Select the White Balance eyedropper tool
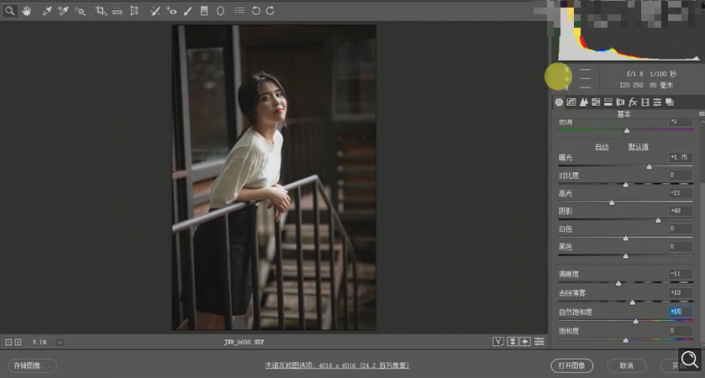Screen dimensions: 705x378 (47, 11)
